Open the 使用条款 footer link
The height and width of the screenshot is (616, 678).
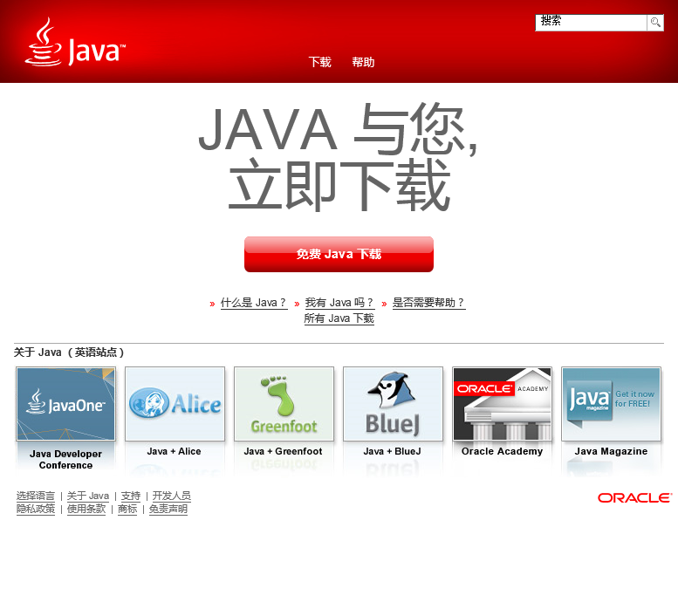pyautogui.click(x=86, y=510)
